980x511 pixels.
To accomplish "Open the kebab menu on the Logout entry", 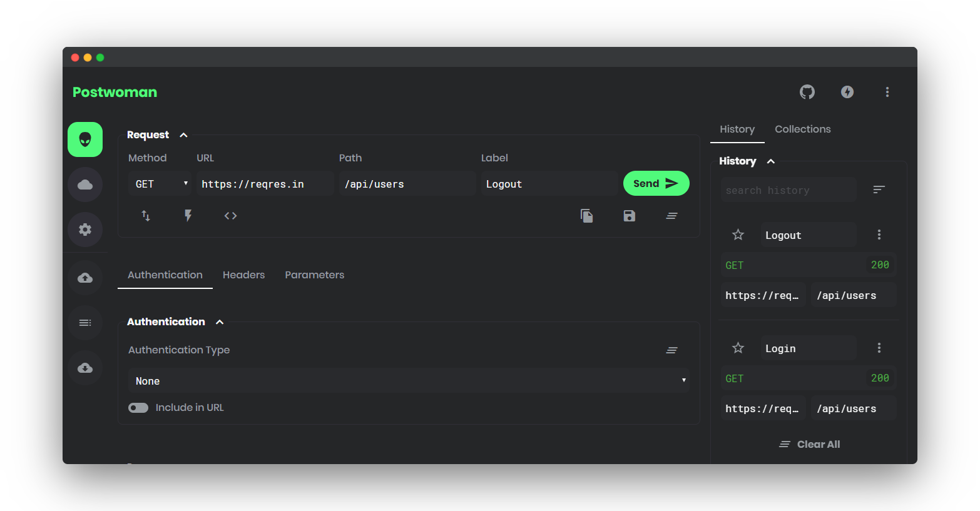I will tap(879, 235).
